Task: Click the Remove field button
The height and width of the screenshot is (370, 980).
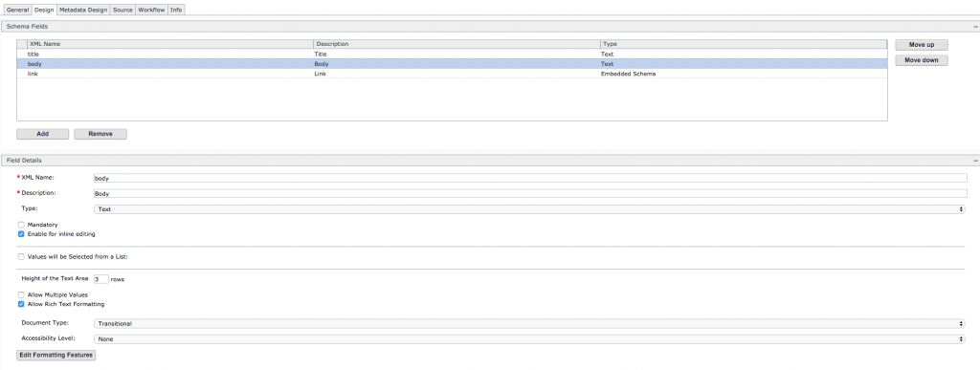Action: coord(100,134)
